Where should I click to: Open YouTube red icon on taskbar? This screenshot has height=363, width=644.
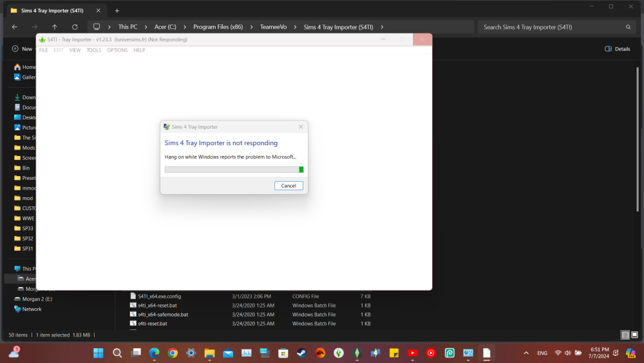[412, 353]
